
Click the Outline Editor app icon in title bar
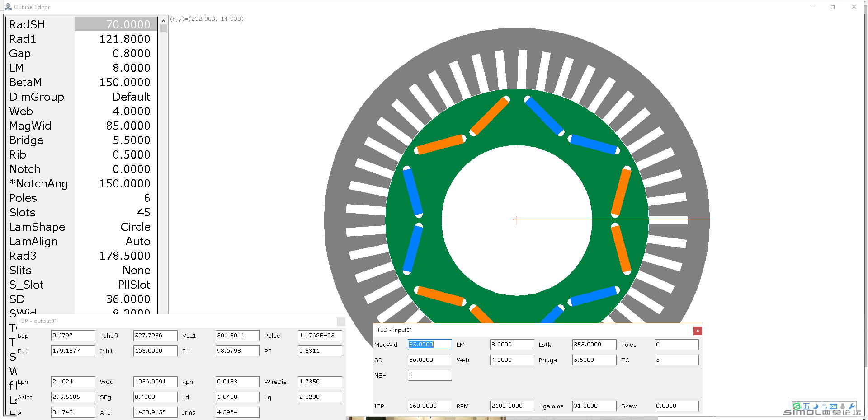pyautogui.click(x=8, y=7)
